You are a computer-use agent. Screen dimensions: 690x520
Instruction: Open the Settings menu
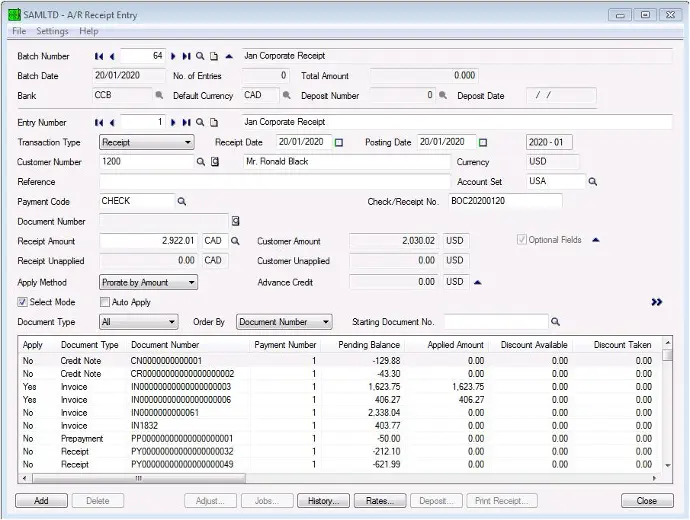(52, 31)
